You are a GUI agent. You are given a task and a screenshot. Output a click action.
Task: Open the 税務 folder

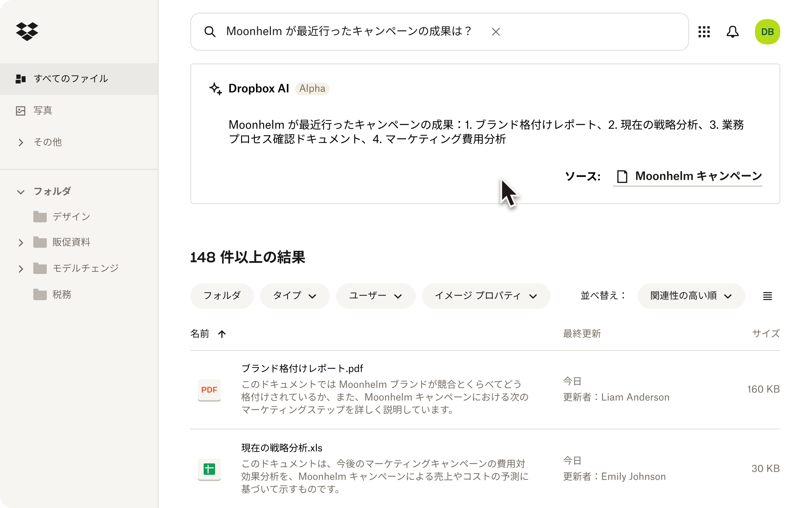point(62,295)
